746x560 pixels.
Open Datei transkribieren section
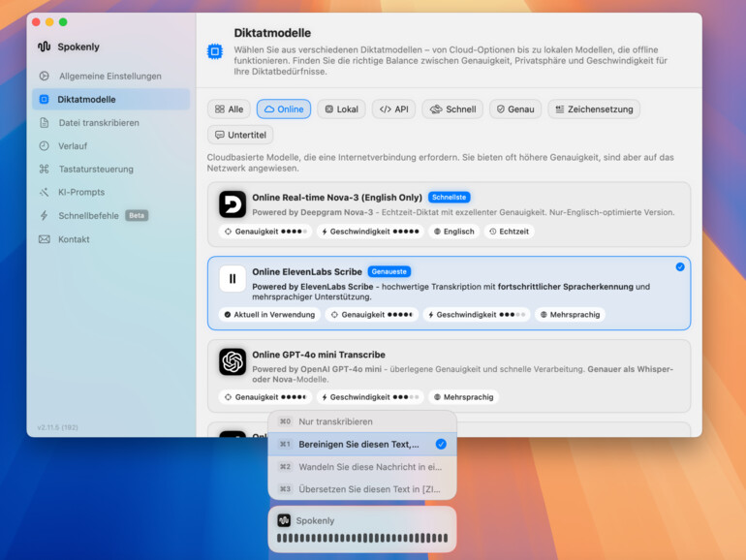110,123
